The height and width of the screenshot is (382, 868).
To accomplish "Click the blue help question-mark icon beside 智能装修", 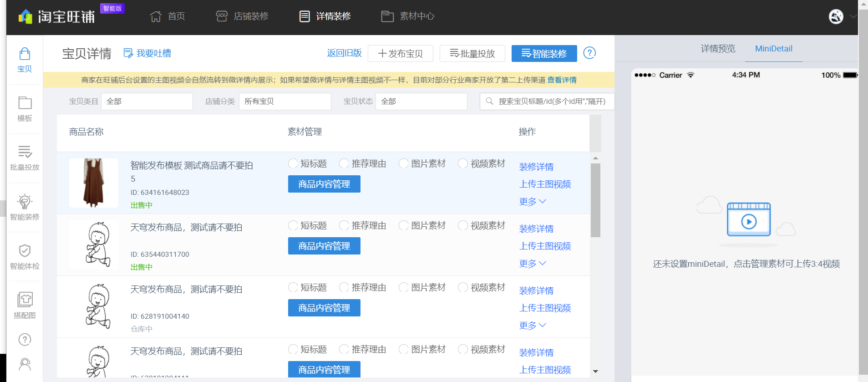I will pyautogui.click(x=589, y=53).
